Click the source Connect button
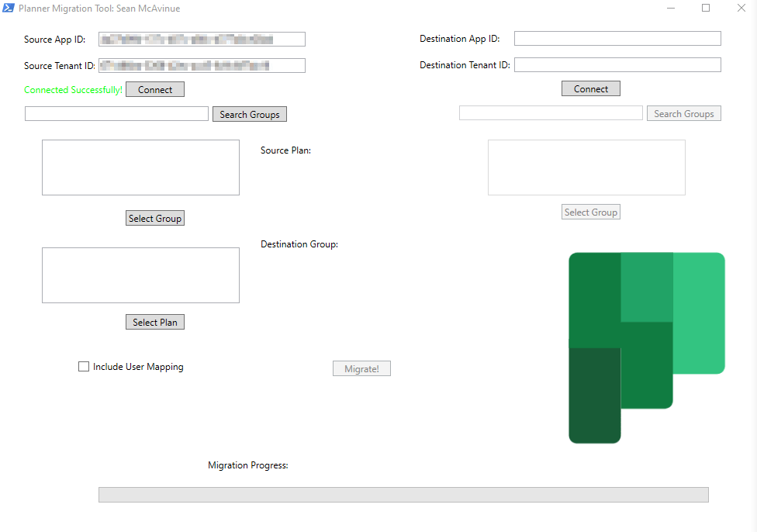This screenshot has height=532, width=757. tap(155, 89)
